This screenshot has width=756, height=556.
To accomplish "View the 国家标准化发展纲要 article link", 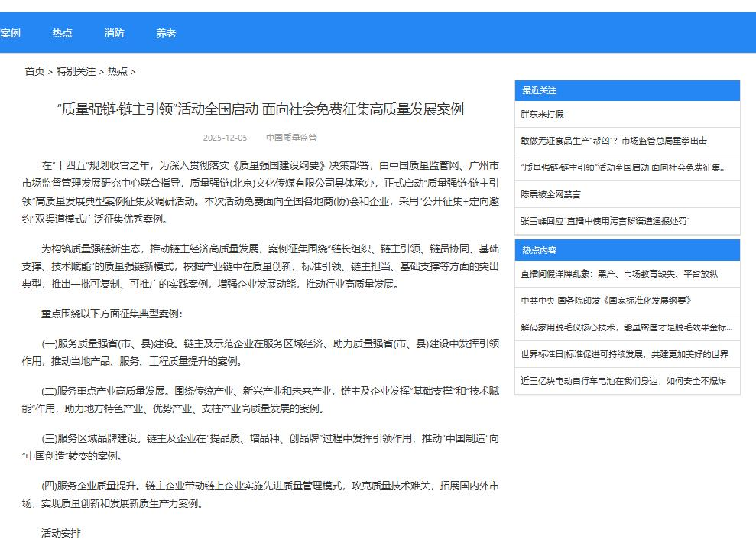I will (x=606, y=301).
